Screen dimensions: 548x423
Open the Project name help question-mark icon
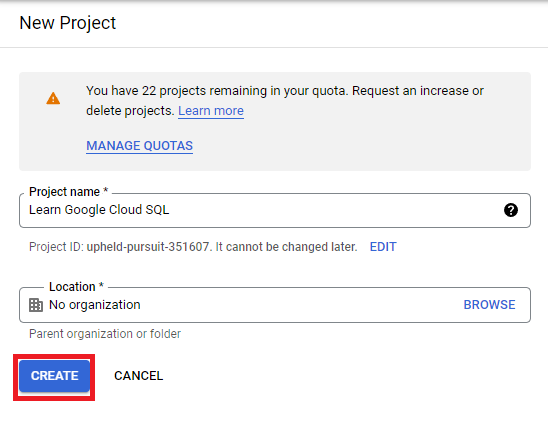(x=511, y=210)
